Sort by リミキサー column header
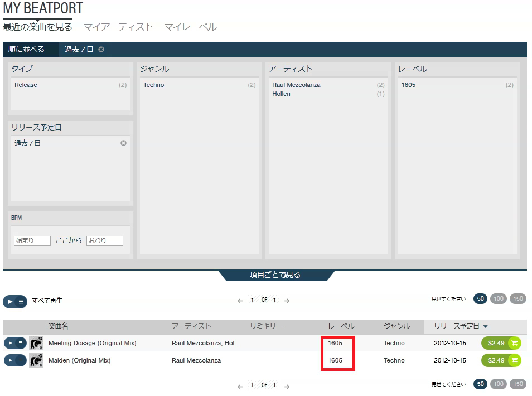Image resolution: width=532 pixels, height=396 pixels. (x=266, y=326)
